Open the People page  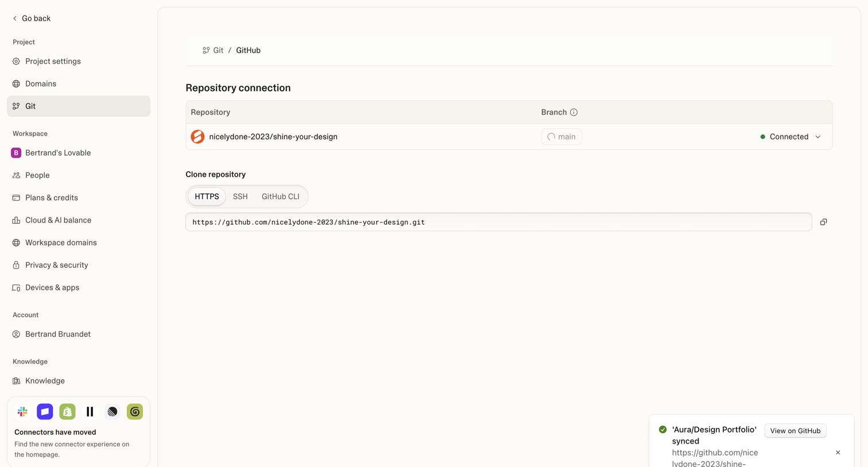point(79,176)
